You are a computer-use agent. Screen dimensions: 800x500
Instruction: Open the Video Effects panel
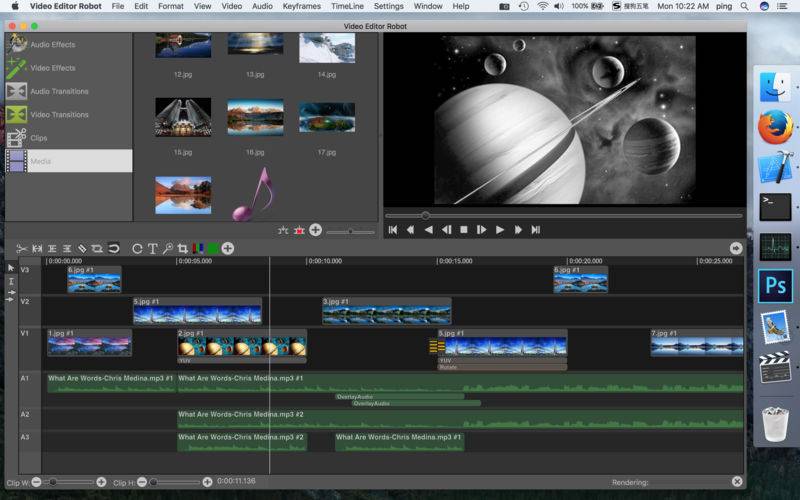(x=52, y=68)
